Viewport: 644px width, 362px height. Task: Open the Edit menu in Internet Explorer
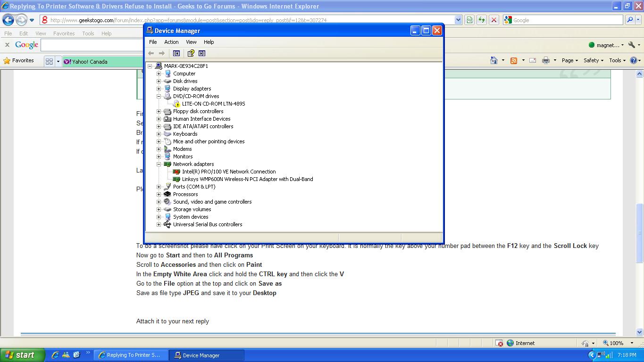pyautogui.click(x=23, y=33)
